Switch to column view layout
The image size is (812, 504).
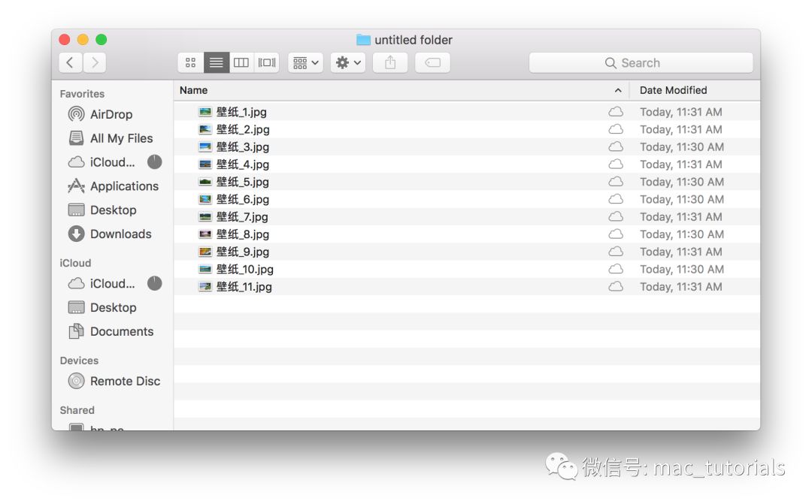point(241,63)
